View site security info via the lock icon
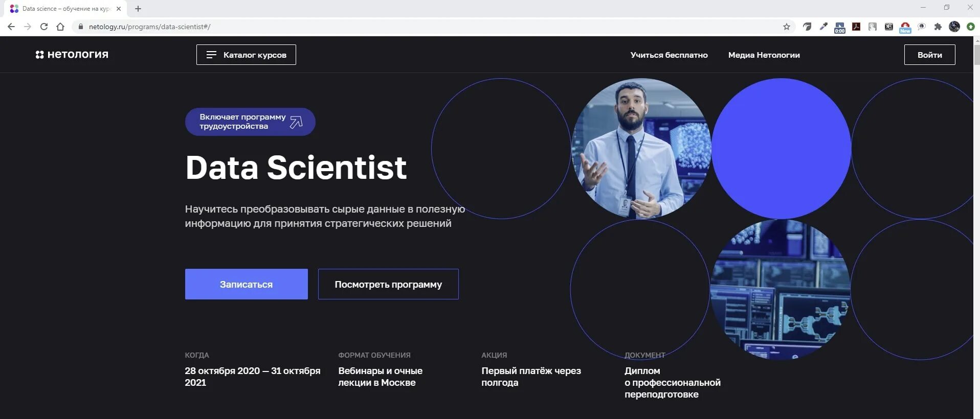980x419 pixels. click(x=80, y=27)
